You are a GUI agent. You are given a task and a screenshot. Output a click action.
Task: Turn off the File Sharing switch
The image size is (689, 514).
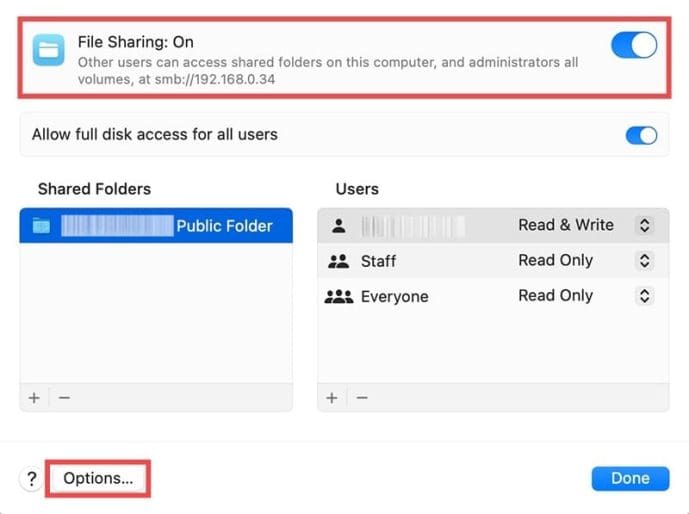click(634, 45)
